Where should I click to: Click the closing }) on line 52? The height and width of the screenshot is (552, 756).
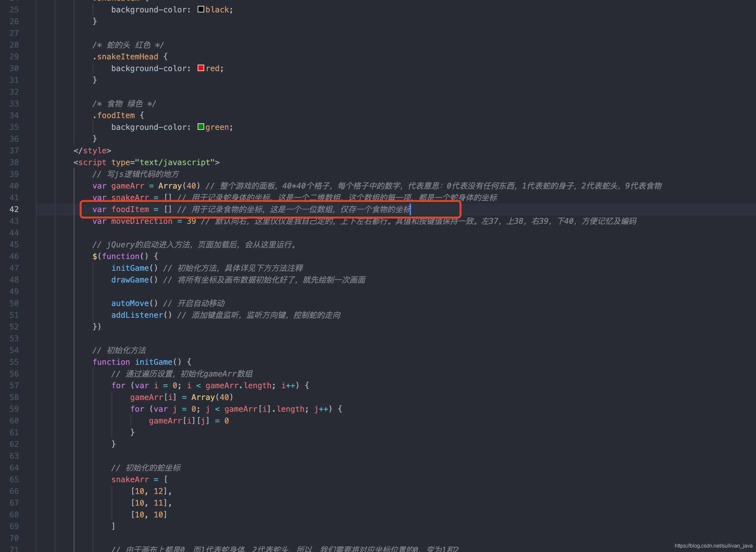coord(97,327)
